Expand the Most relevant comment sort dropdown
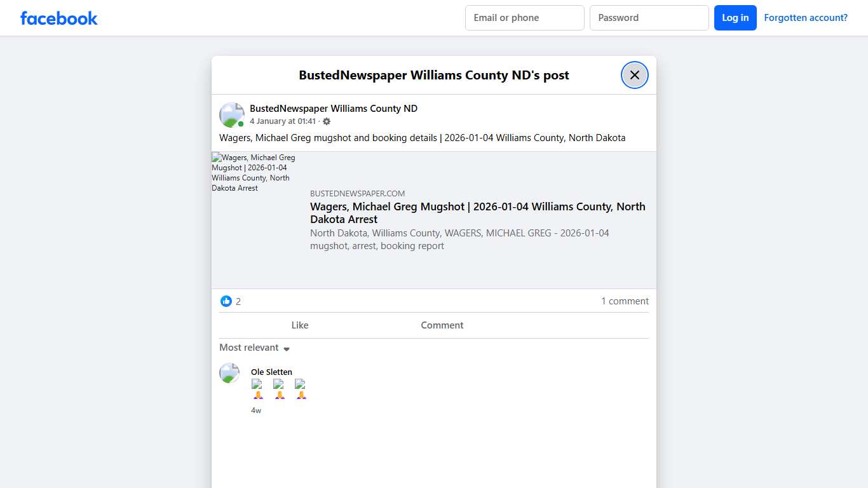The height and width of the screenshot is (488, 868). click(255, 348)
